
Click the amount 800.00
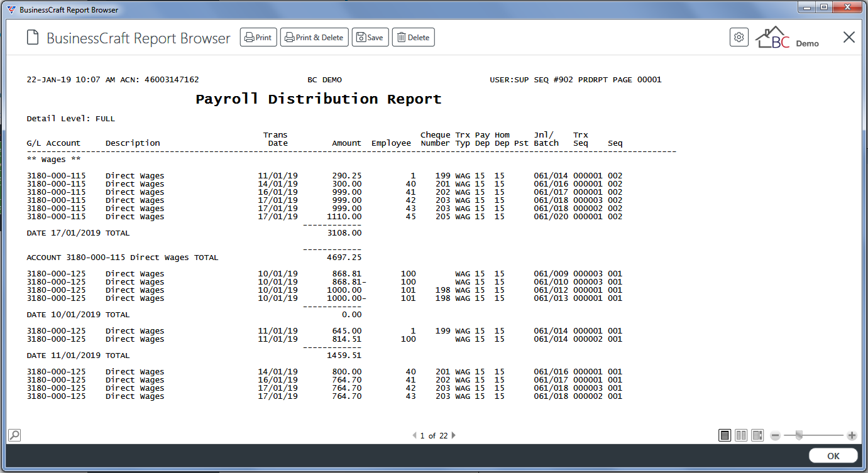(x=347, y=372)
